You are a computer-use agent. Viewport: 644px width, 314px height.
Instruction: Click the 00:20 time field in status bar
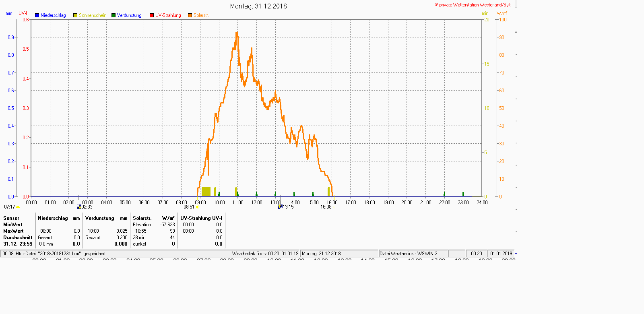(476, 254)
